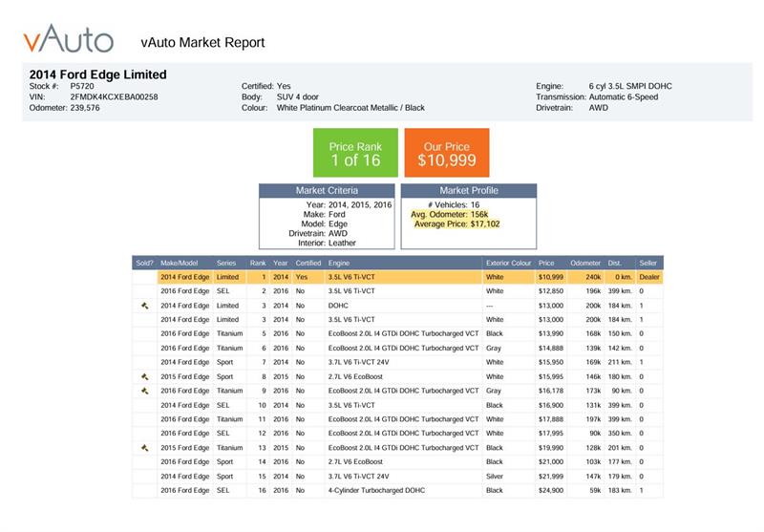Click the price cell '$16,900'
Screen dimensions: 764x532
tap(551, 405)
